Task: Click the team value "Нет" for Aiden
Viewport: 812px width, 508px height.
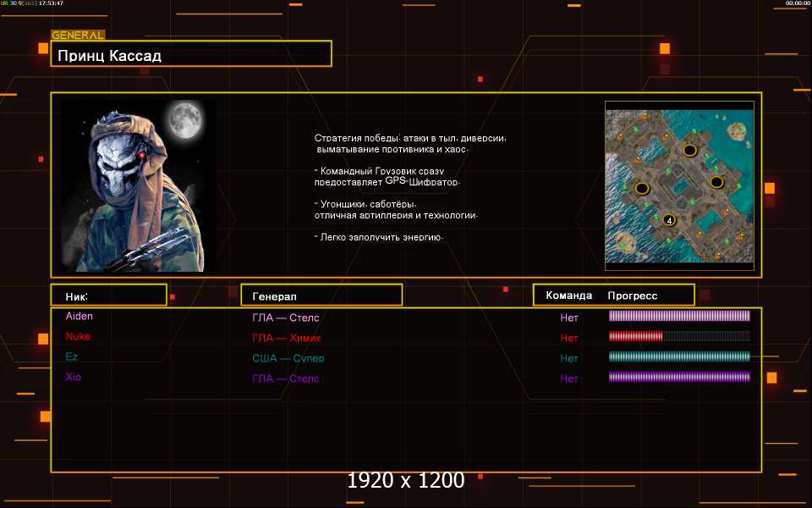Action: click(x=569, y=317)
